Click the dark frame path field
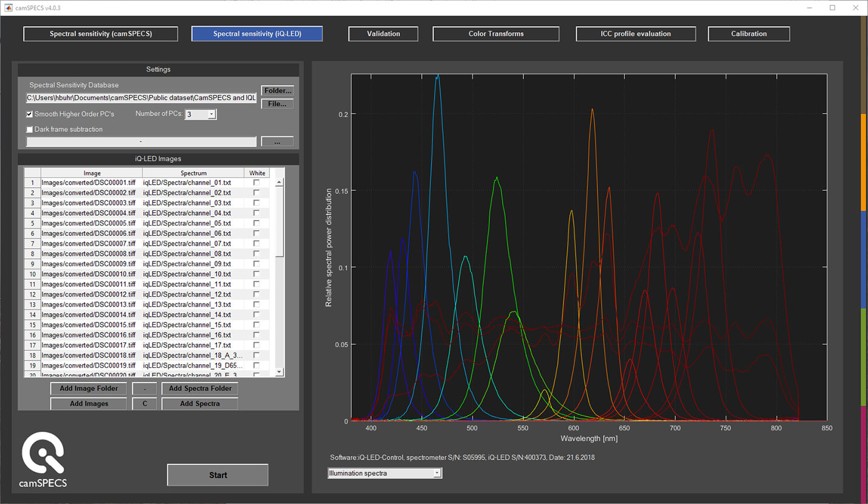This screenshot has height=504, width=868. click(141, 142)
